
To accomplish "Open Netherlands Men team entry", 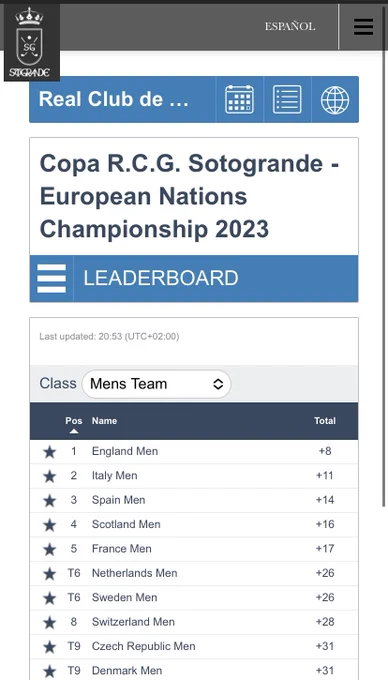I will click(194, 573).
